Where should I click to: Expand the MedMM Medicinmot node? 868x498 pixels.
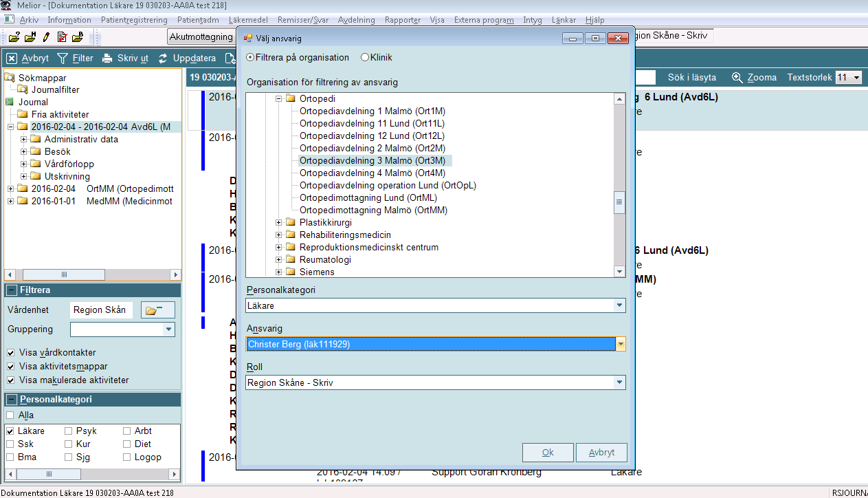[11, 201]
